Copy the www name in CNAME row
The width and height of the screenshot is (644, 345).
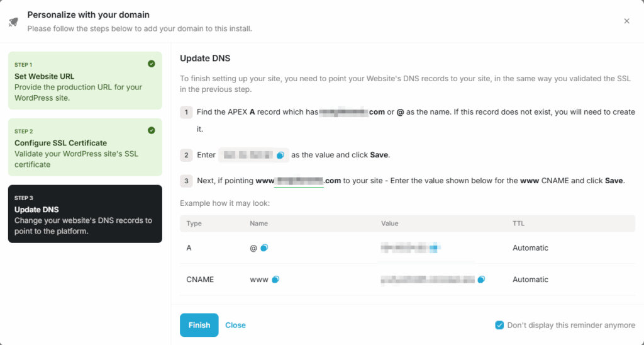pos(275,280)
